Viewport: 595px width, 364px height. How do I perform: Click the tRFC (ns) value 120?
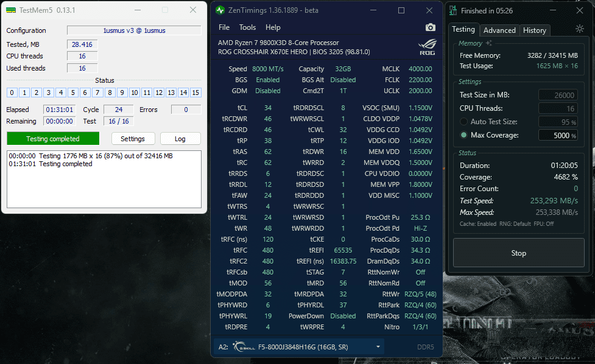(268, 240)
